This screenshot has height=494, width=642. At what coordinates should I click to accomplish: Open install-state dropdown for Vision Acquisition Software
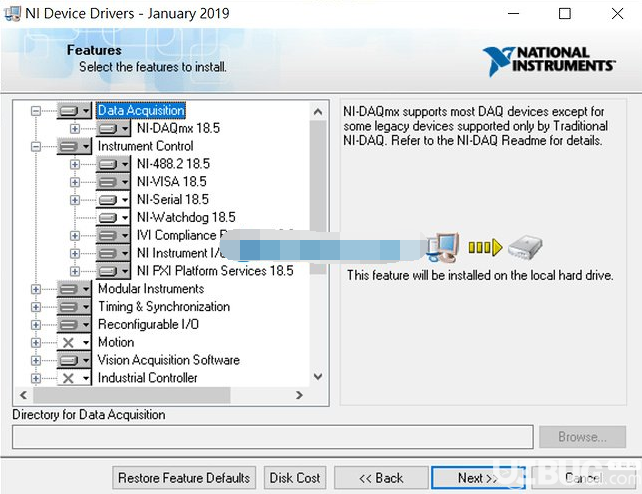(74, 360)
